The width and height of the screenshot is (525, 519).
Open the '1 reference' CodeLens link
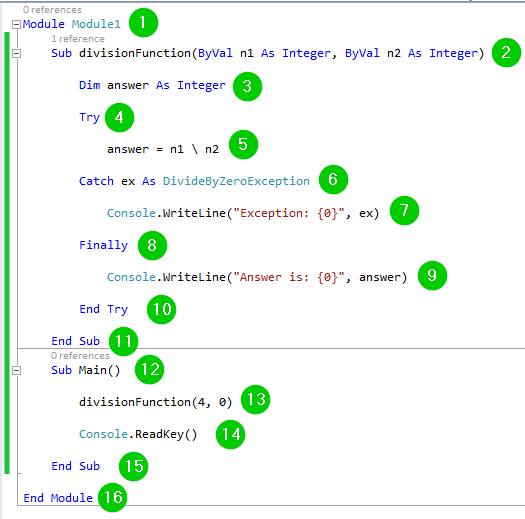[78, 39]
